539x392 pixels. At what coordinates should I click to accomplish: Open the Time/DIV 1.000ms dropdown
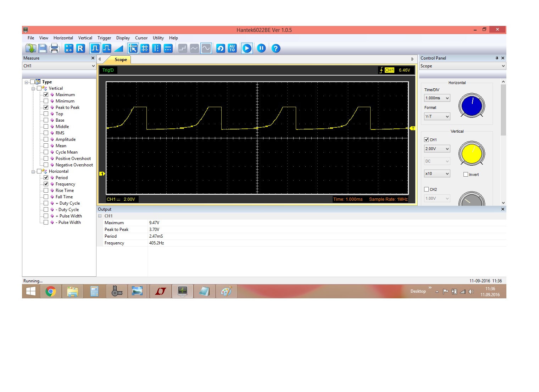click(437, 98)
